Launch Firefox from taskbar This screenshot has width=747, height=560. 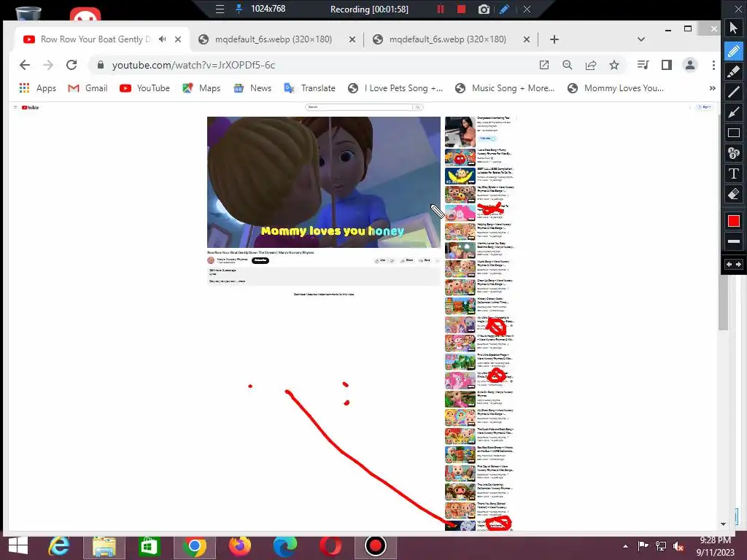tap(239, 545)
